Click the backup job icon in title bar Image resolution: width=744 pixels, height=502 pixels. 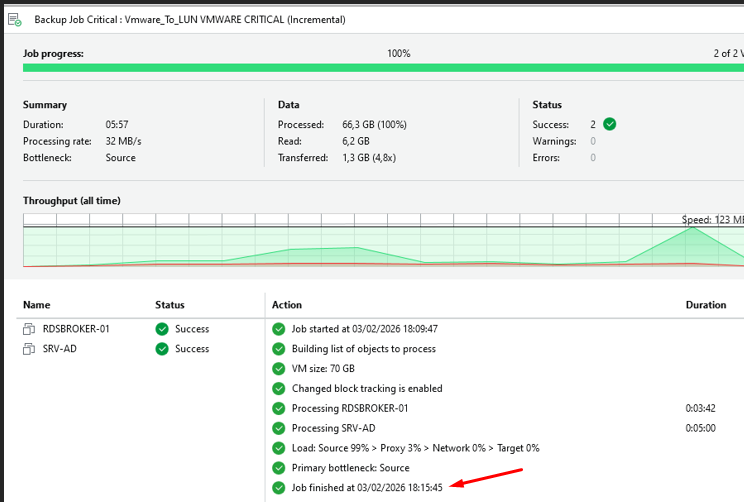[14, 19]
